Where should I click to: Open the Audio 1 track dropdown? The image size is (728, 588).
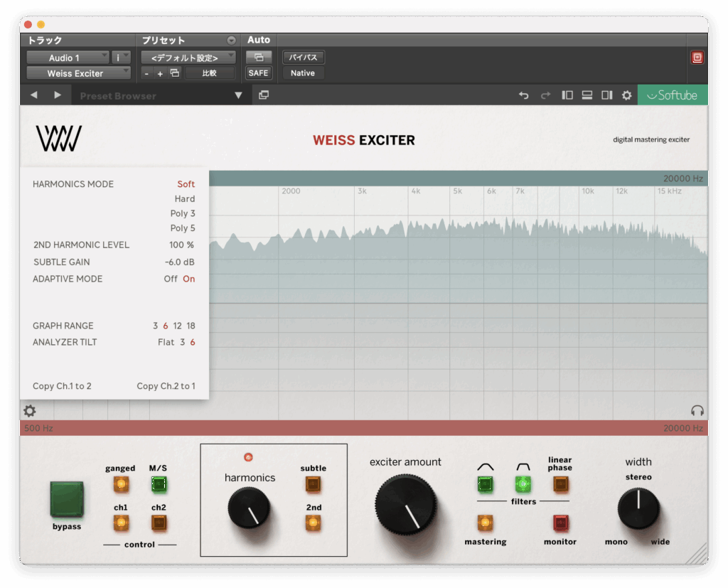pos(68,58)
